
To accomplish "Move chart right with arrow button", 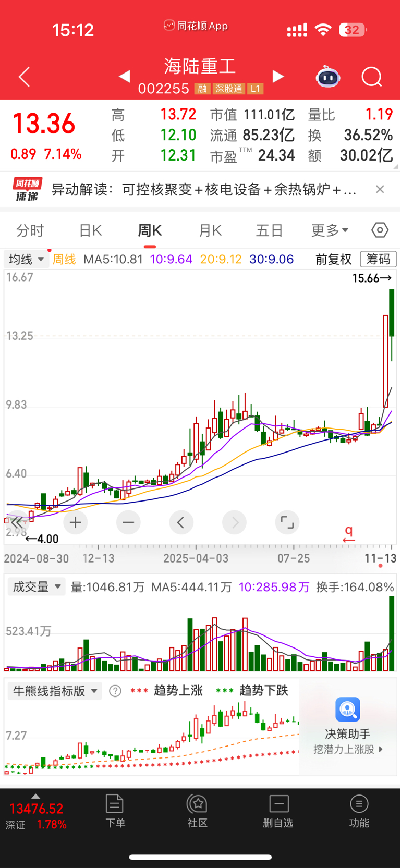I will tap(234, 522).
